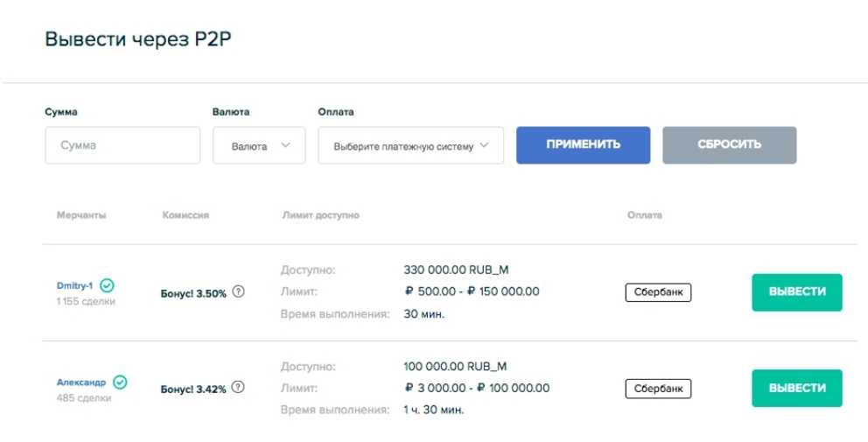The width and height of the screenshot is (868, 442).
Task: Click the Мерчанты column header
Action: [81, 214]
